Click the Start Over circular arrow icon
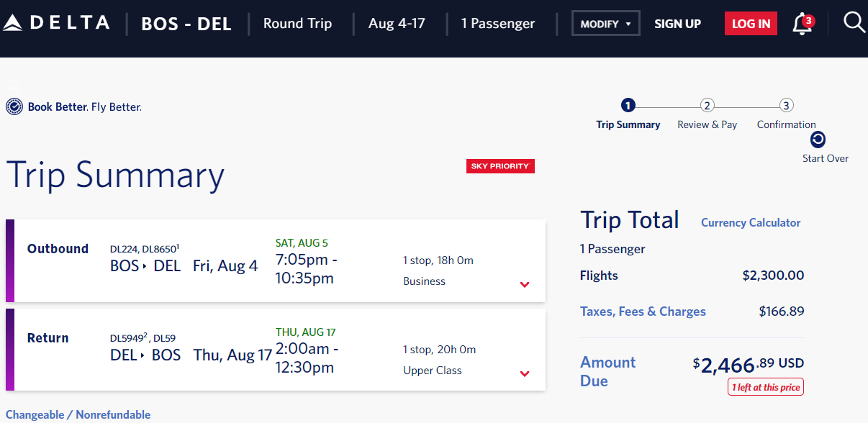Screen dimensions: 868x423 coord(818,140)
